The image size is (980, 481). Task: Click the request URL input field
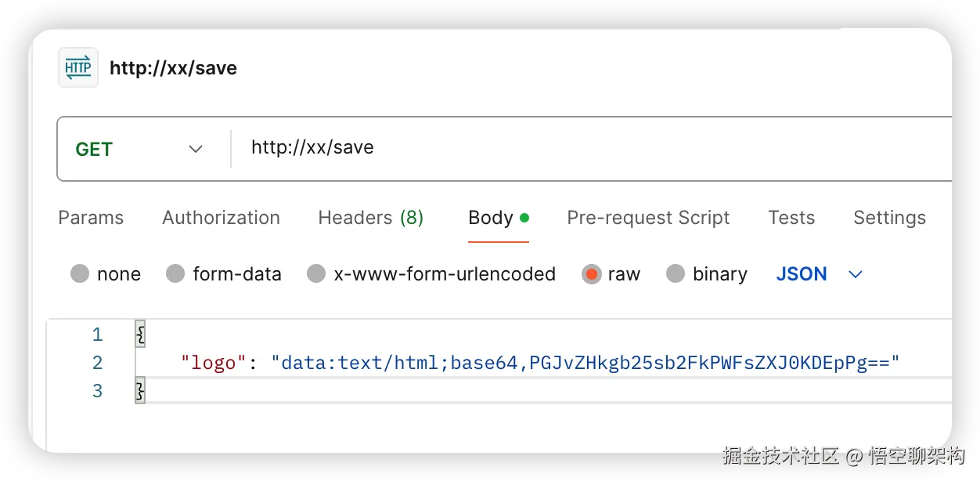(548, 147)
